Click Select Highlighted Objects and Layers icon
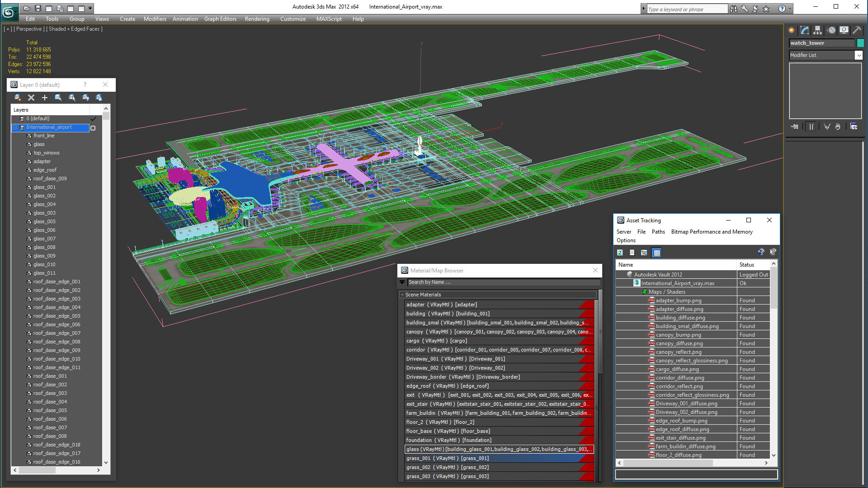 (58, 98)
